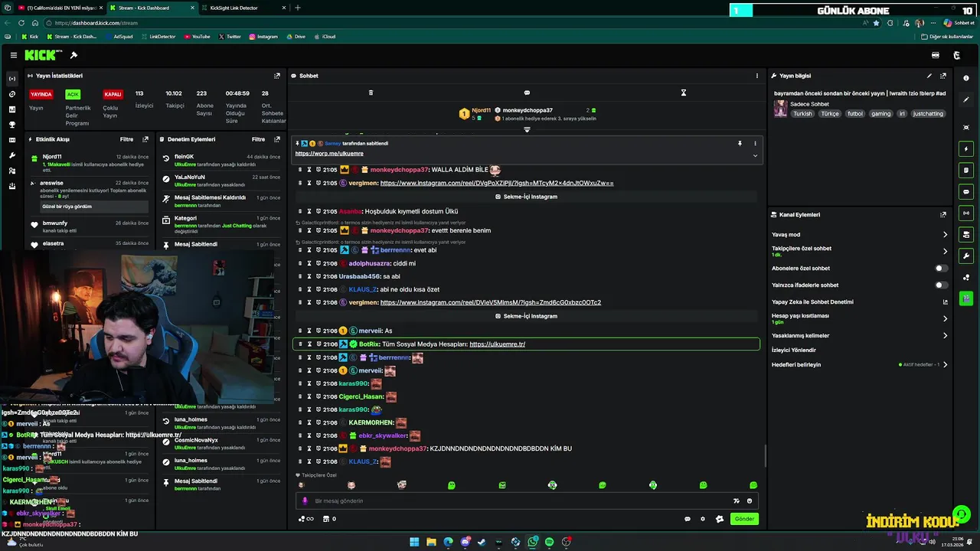
Task: Toggle lightning activity widget in right sidebar
Action: [966, 148]
